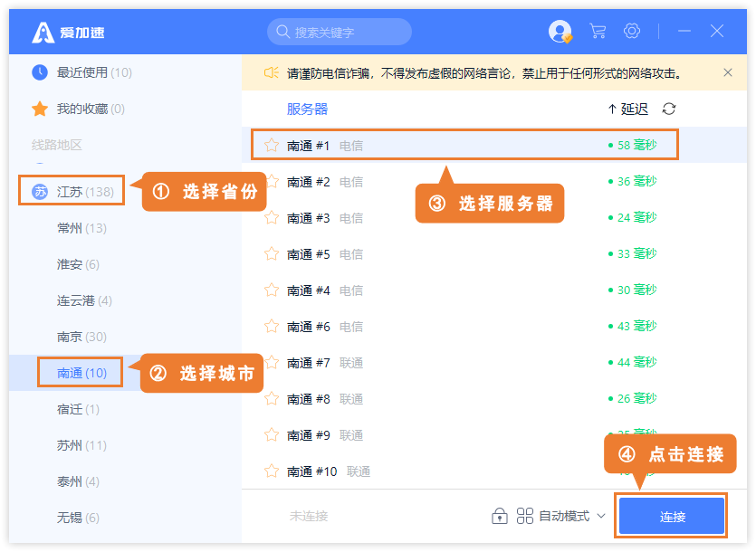The height and width of the screenshot is (552, 756).
Task: Click the grid icon before 自动模式
Action: click(x=524, y=516)
